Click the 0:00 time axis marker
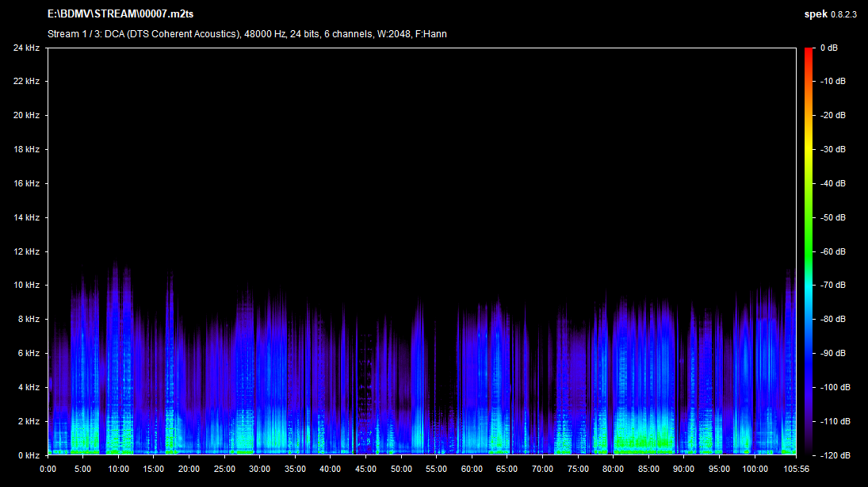This screenshot has height=487, width=868. click(x=48, y=469)
